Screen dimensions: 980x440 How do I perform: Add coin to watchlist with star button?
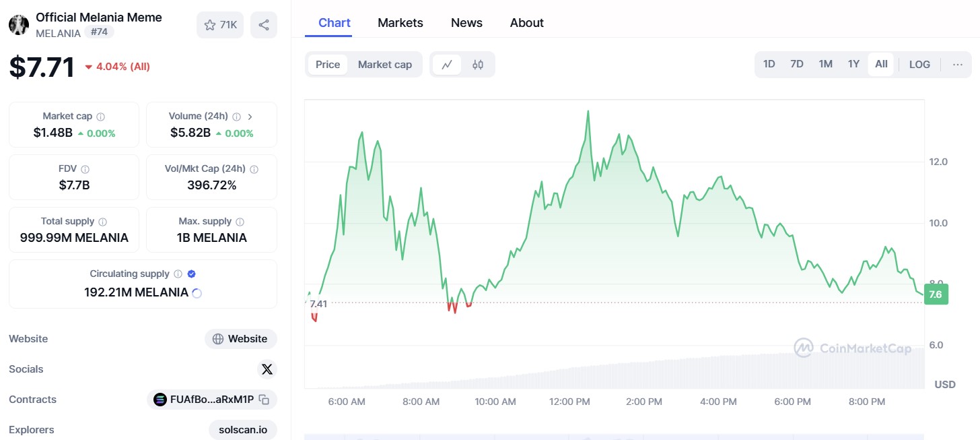pyautogui.click(x=220, y=25)
